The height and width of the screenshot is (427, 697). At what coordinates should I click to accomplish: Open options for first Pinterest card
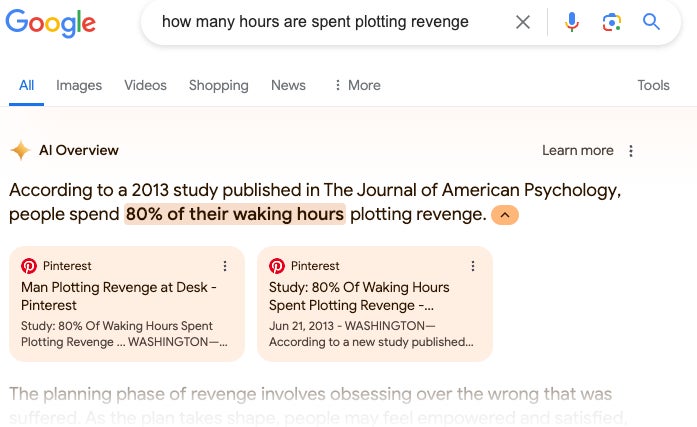coord(225,266)
